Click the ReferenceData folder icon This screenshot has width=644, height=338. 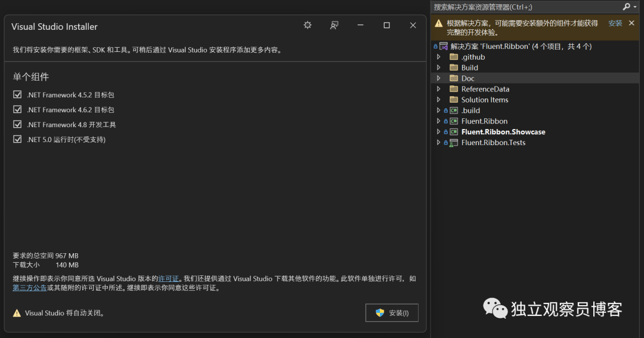pyautogui.click(x=454, y=89)
